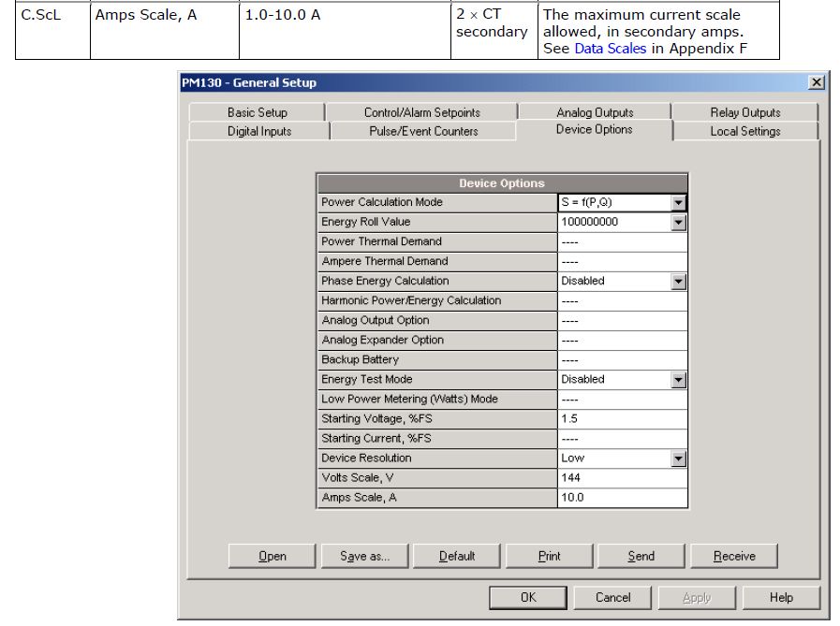The image size is (840, 626).
Task: Select the Power Thermal Demand value cell
Action: [622, 241]
